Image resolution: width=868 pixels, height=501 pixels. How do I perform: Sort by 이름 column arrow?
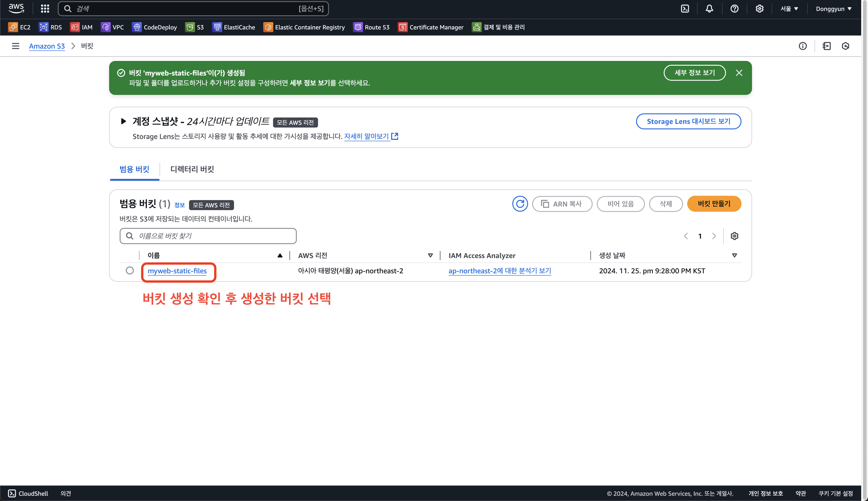(x=280, y=256)
